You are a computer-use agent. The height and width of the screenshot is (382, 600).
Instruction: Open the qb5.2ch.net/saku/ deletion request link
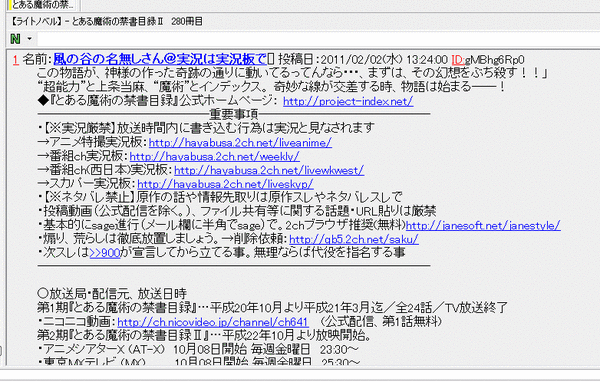(354, 239)
